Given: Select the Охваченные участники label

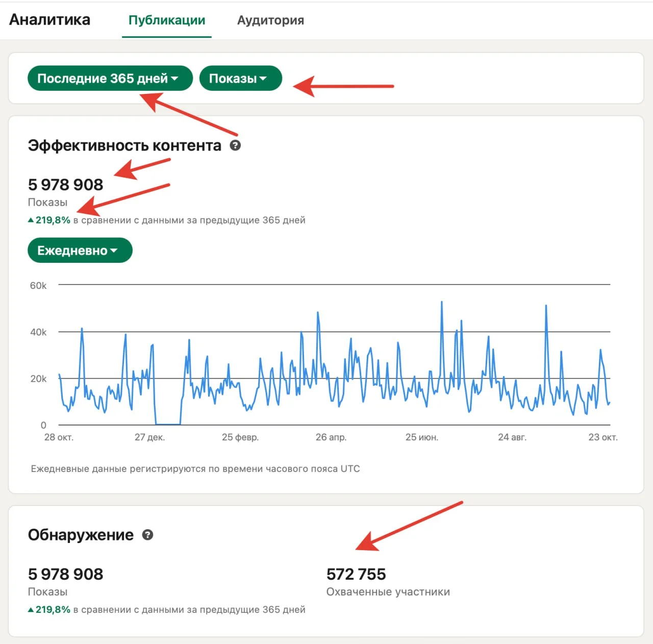Looking at the screenshot, I should pyautogui.click(x=388, y=592).
